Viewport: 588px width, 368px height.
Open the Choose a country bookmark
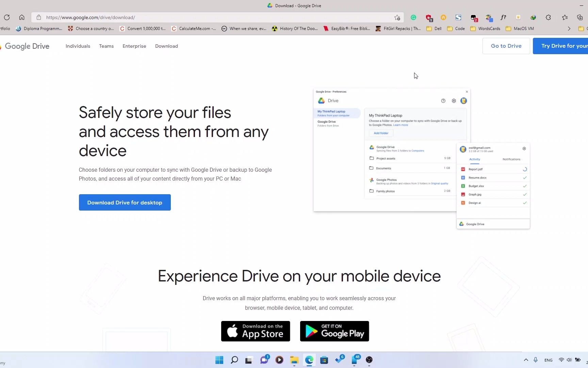click(x=91, y=29)
